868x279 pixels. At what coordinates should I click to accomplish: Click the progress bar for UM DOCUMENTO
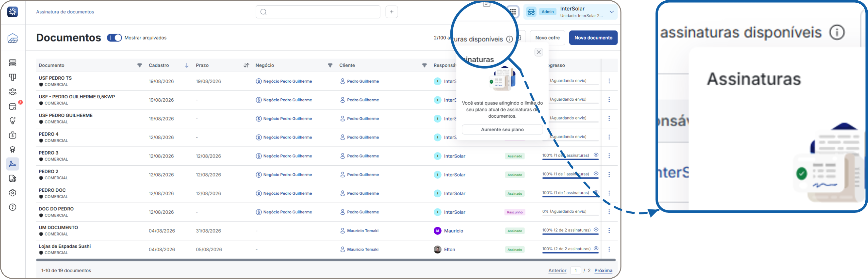click(570, 234)
